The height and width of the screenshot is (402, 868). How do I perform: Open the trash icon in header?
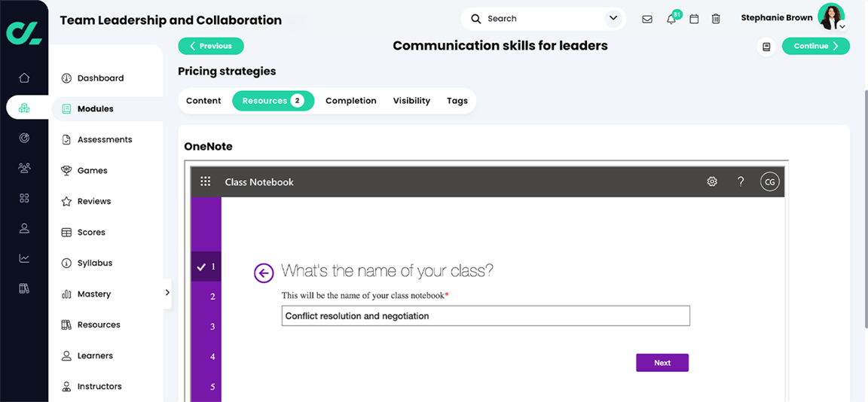point(716,19)
